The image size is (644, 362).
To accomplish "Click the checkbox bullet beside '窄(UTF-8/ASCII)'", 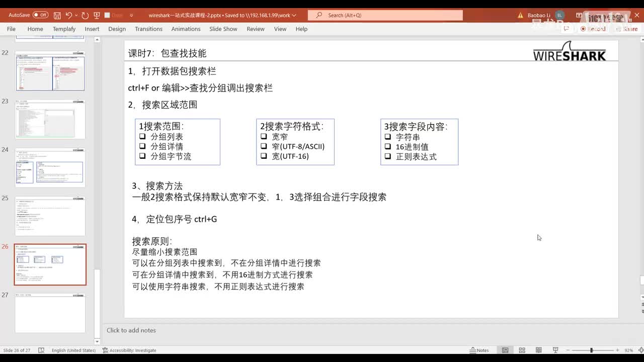I will pos(264,146).
